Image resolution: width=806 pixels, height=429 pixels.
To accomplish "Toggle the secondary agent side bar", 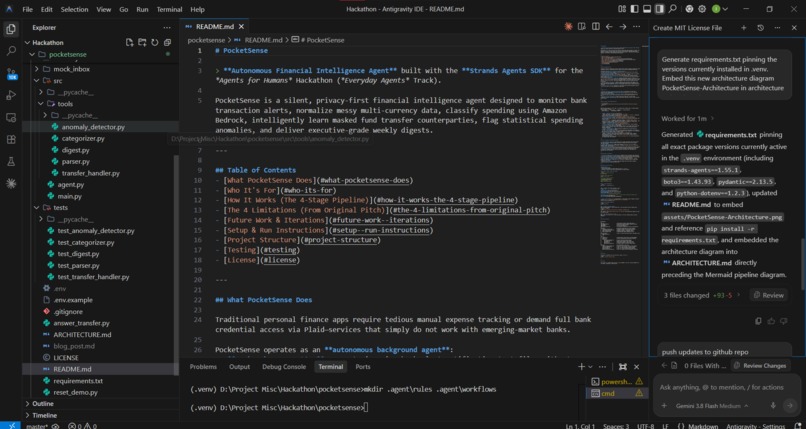I will [x=660, y=9].
